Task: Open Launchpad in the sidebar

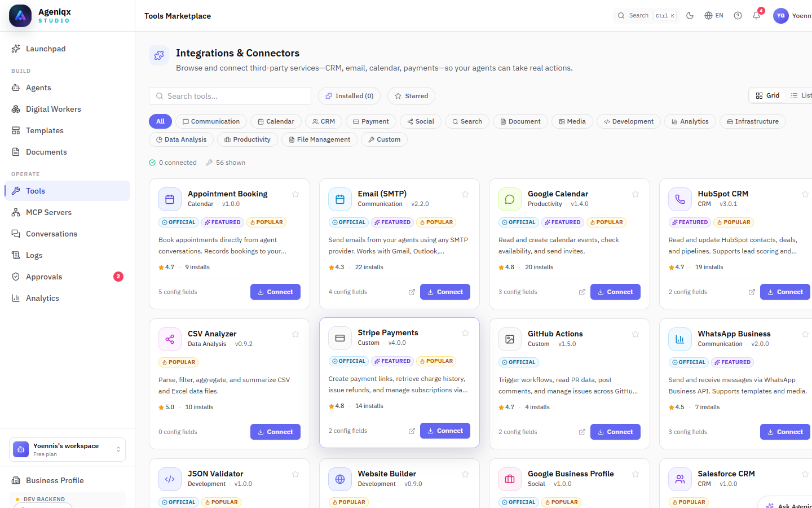Action: [x=68, y=49]
